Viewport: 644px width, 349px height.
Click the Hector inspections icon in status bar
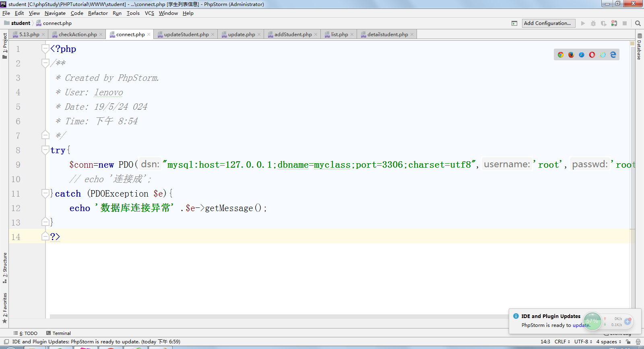638,342
